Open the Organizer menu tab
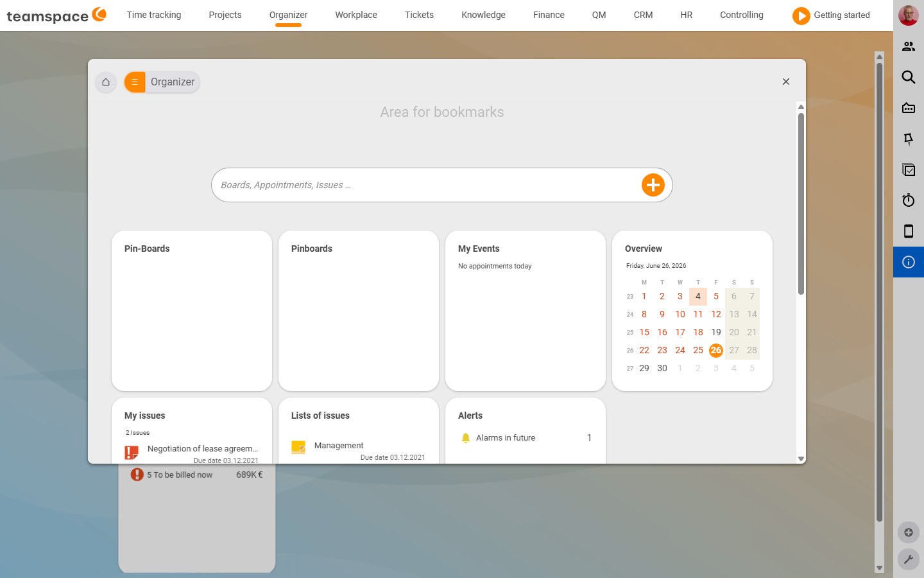Image resolution: width=924 pixels, height=578 pixels. coord(288,15)
